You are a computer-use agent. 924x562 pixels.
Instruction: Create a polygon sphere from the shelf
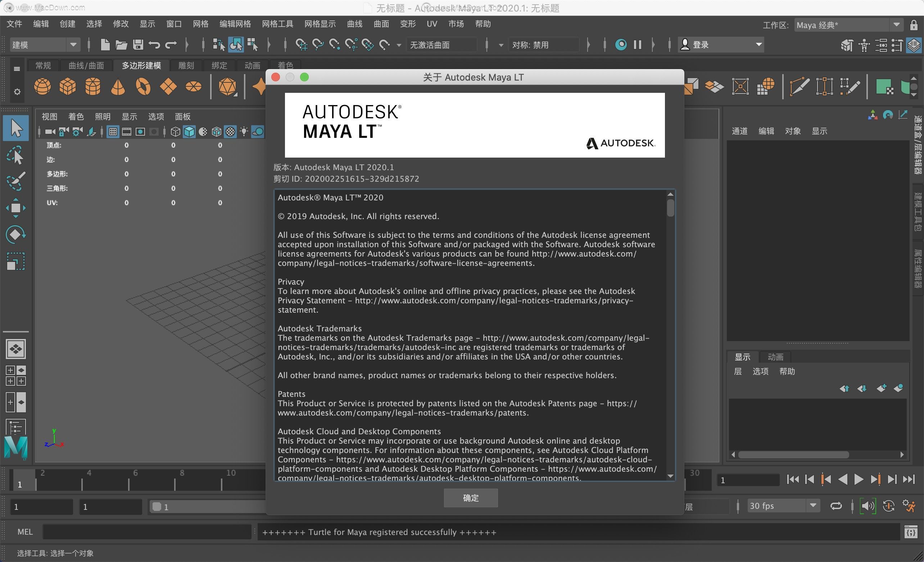click(42, 87)
